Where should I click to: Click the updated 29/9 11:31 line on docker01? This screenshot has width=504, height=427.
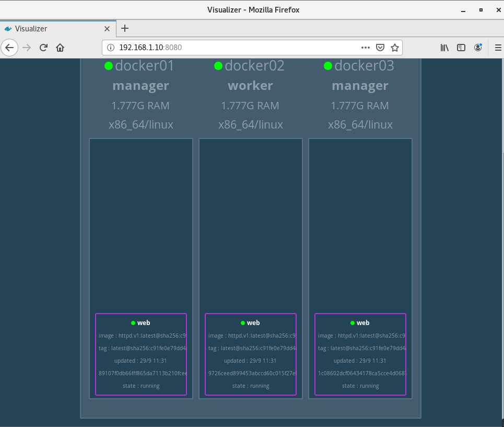pyautogui.click(x=140, y=361)
